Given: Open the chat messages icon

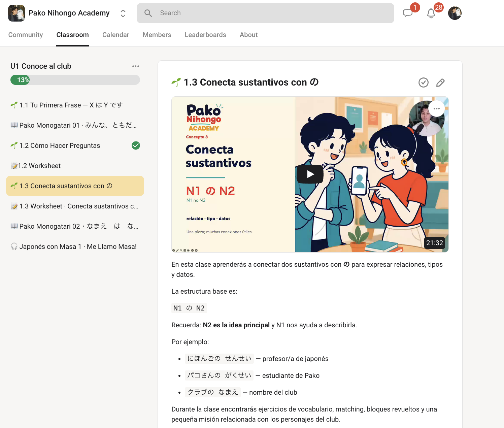Looking at the screenshot, I should tap(408, 13).
